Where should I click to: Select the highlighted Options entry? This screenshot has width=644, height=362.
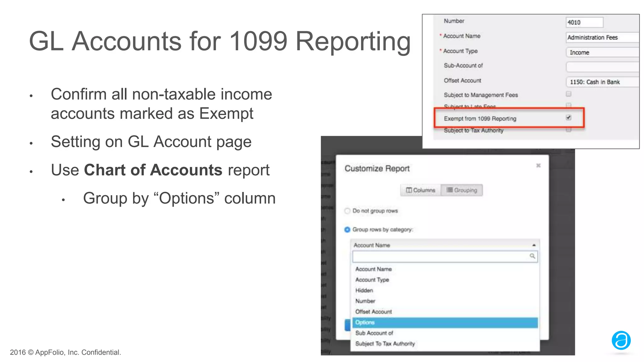pos(445,322)
